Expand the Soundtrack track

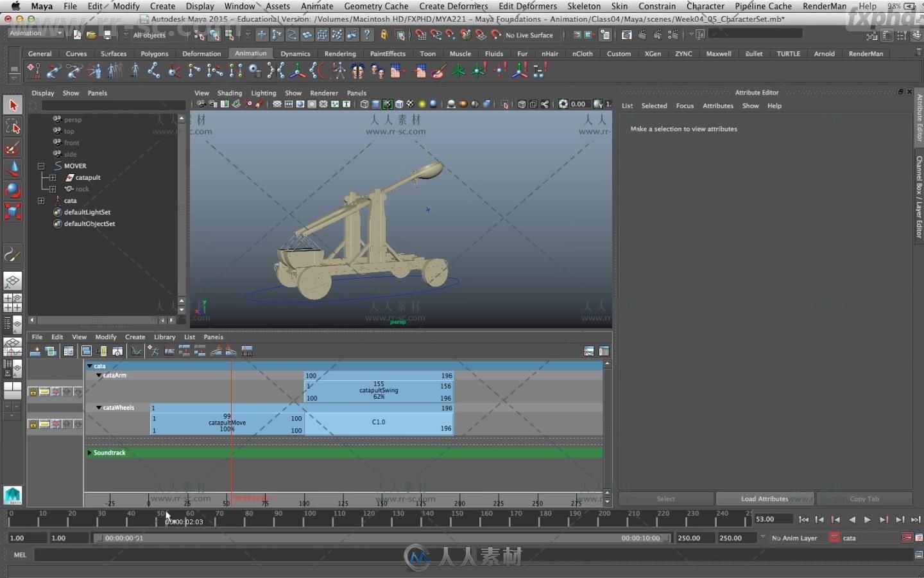pos(90,453)
